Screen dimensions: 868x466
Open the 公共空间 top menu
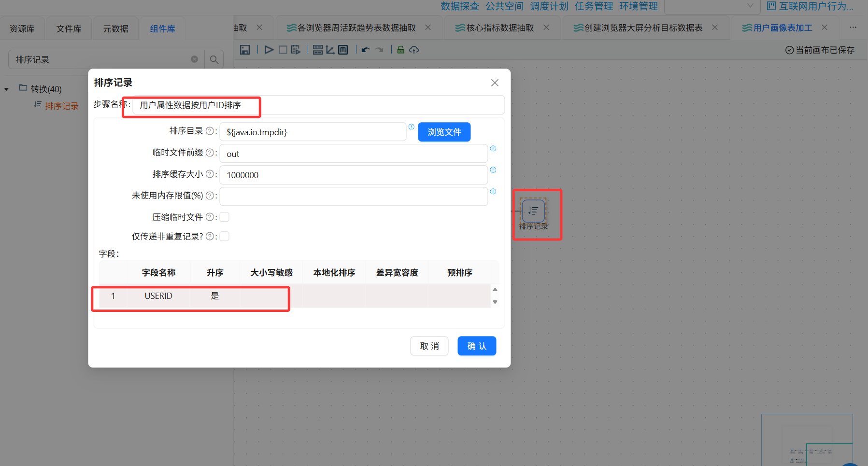coord(505,6)
